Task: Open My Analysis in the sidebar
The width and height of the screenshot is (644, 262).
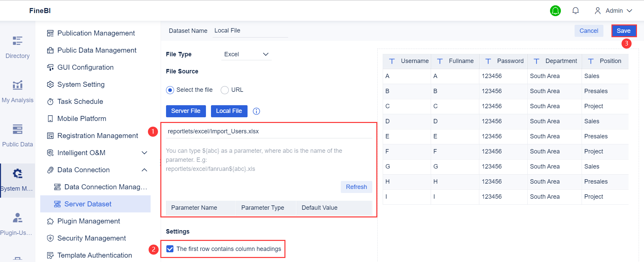Action: click(17, 91)
